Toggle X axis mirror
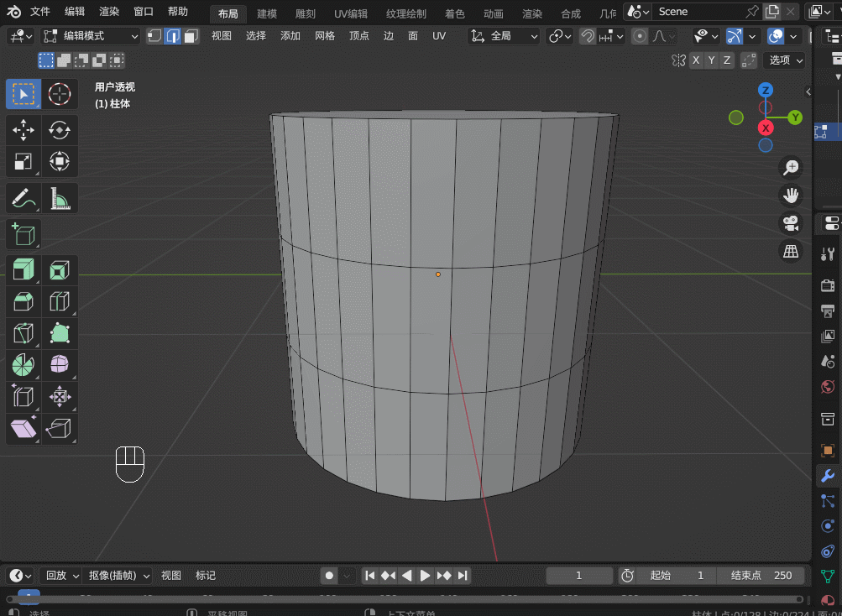842x616 pixels. [696, 60]
